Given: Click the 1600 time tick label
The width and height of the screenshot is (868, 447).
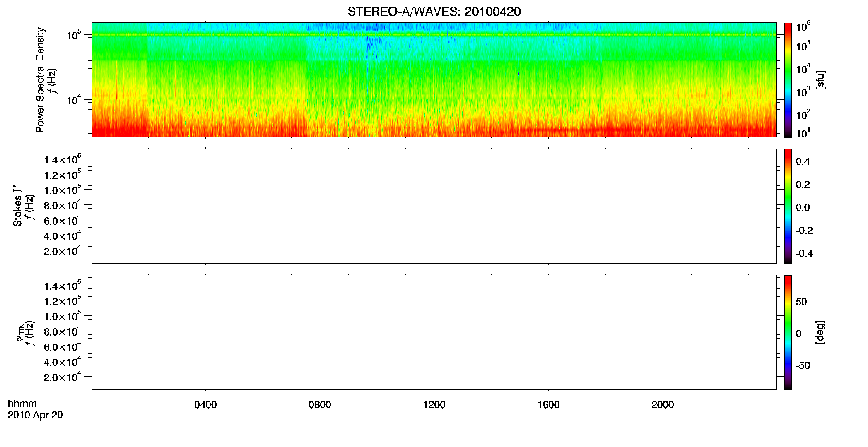Looking at the screenshot, I should click(x=548, y=405).
